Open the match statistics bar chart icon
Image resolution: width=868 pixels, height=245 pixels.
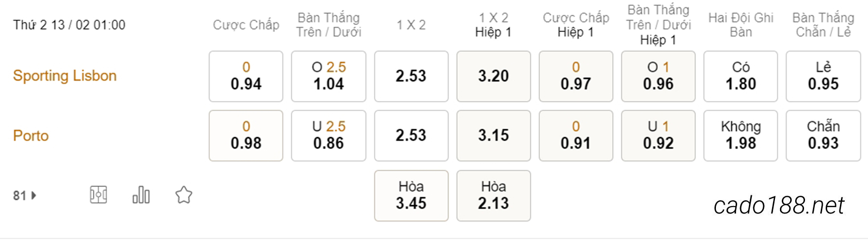tap(141, 195)
